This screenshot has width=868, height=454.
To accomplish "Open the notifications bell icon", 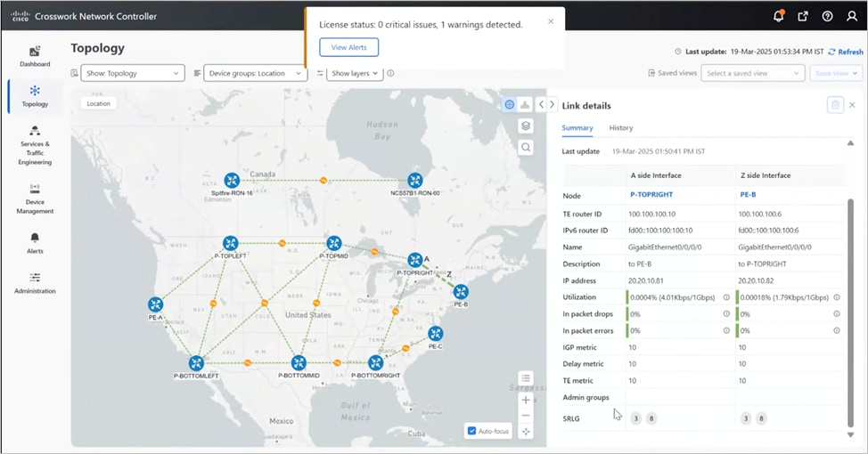I will 778,16.
